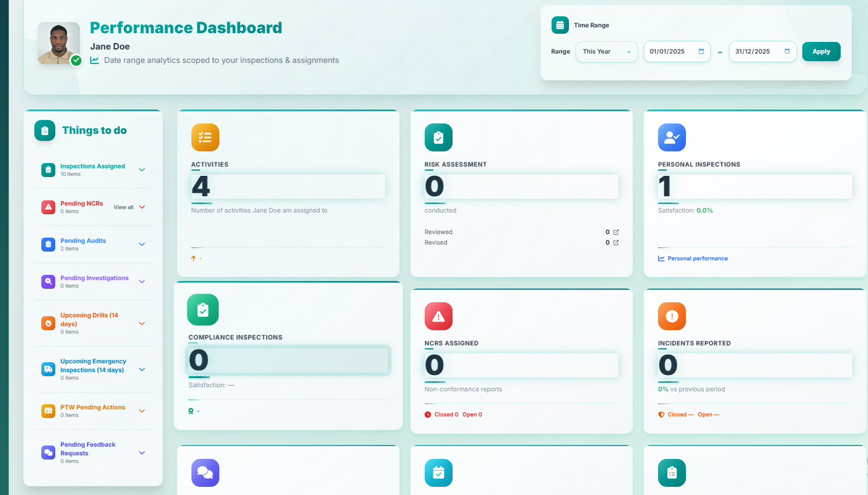Click the Incidents Reported exclamation icon
868x495 pixels.
coord(671,316)
